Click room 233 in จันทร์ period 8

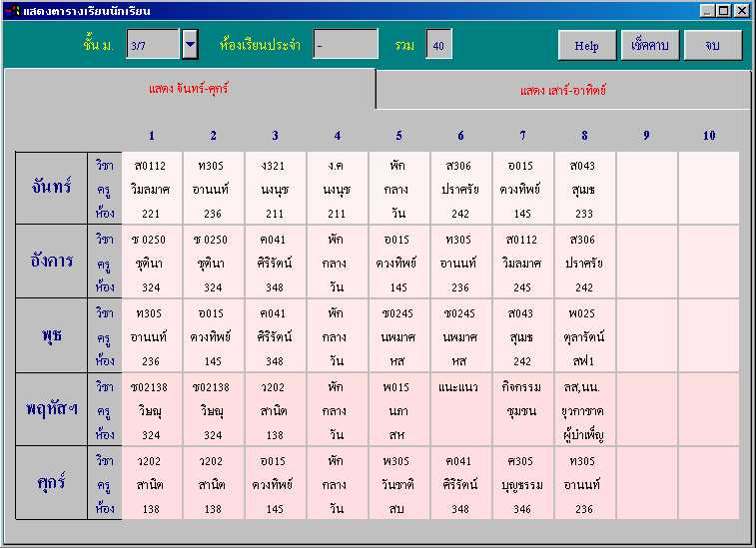click(584, 214)
